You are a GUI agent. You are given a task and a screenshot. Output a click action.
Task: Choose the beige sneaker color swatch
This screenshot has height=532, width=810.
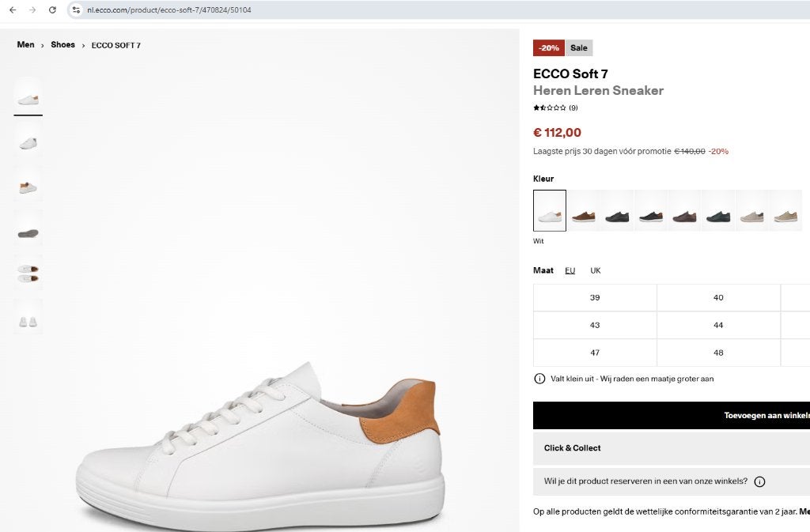tap(785, 210)
